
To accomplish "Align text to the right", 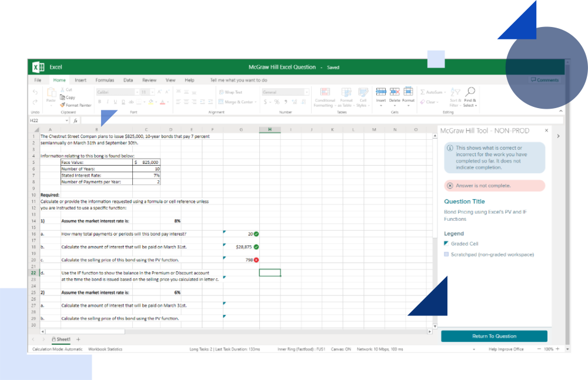I will (x=194, y=102).
